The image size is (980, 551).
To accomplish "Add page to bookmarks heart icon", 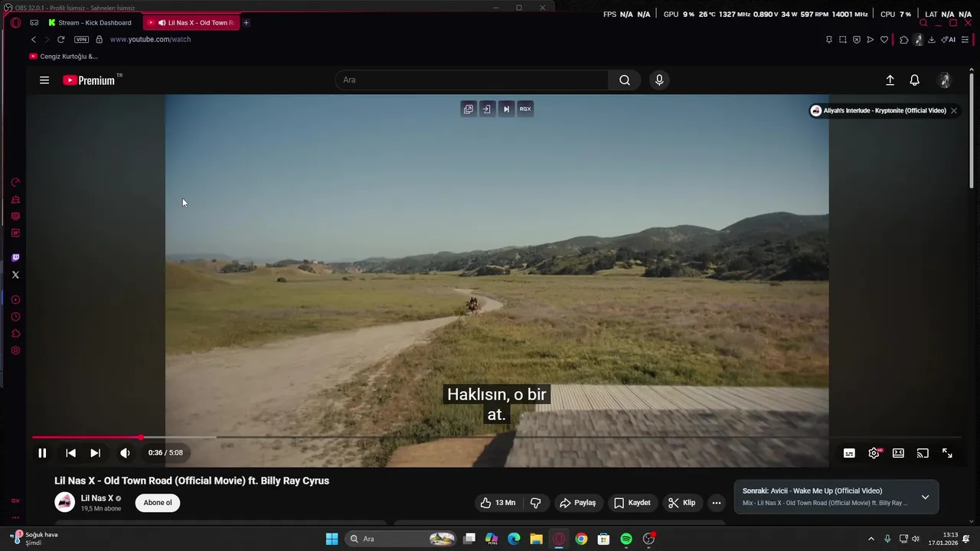I will click(x=884, y=40).
